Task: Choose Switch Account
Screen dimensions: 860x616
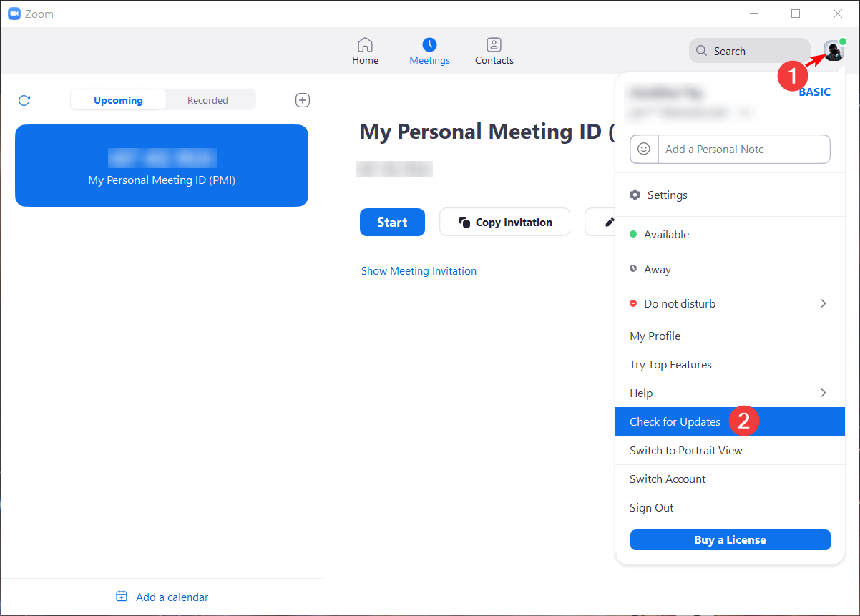Action: click(x=730, y=479)
